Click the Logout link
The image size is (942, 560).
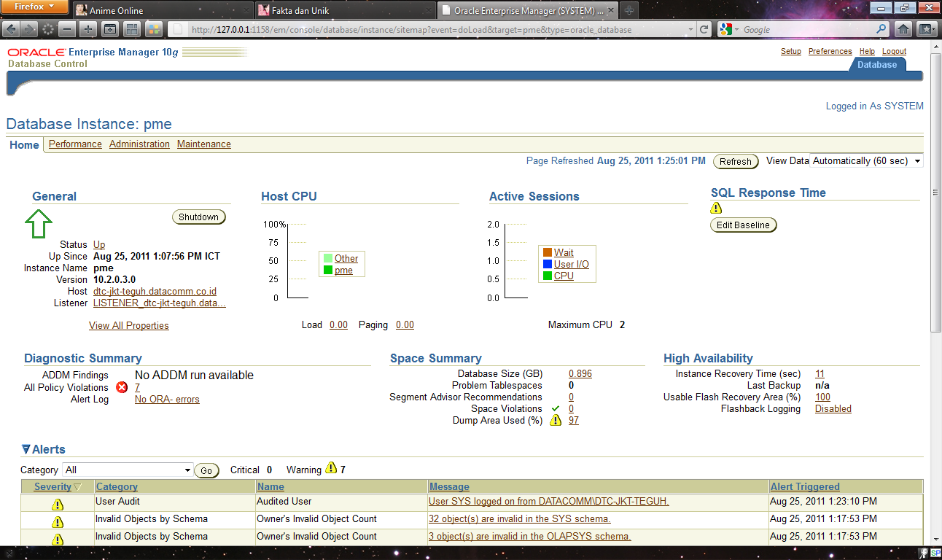(x=894, y=52)
